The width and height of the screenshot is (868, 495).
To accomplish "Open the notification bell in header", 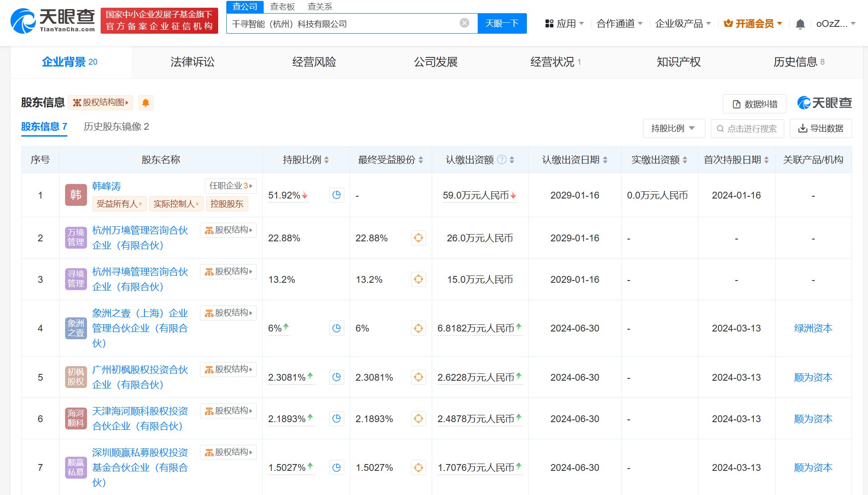I will point(800,24).
